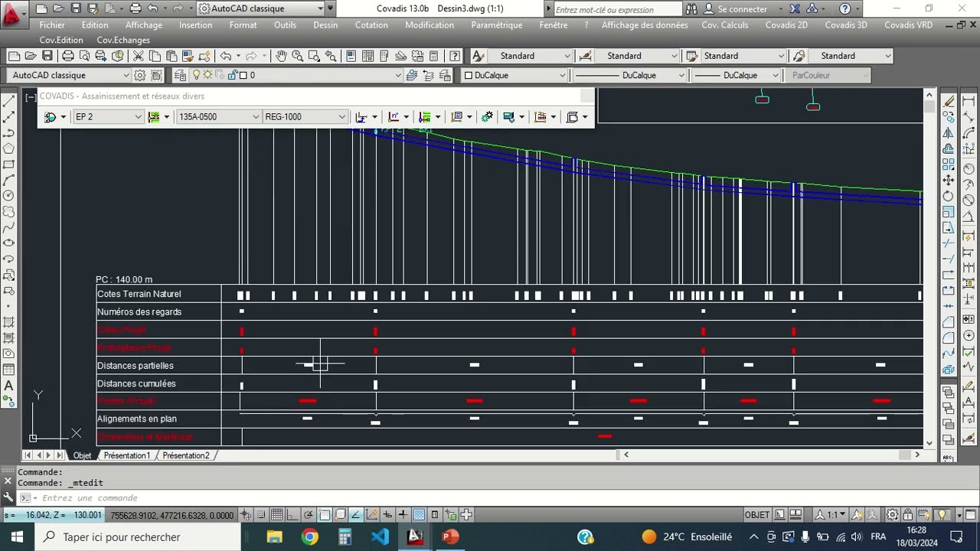Screen dimensions: 980x551
Task: Open the EP 2 network dropdown
Action: tap(108, 117)
